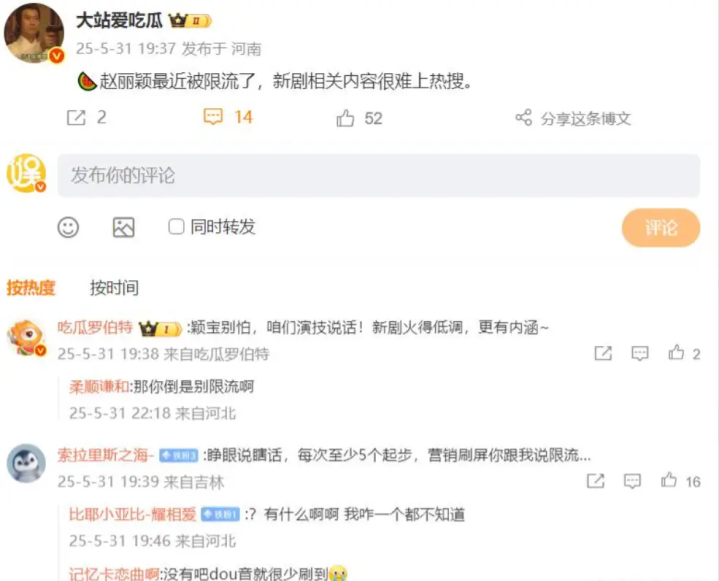Open 柔顺谦和 username link
This screenshot has width=719, height=581.
coord(99,387)
